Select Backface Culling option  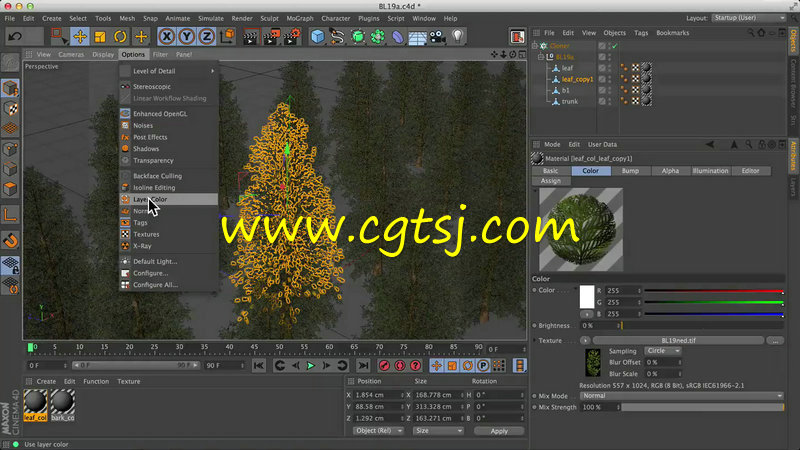pos(168,176)
